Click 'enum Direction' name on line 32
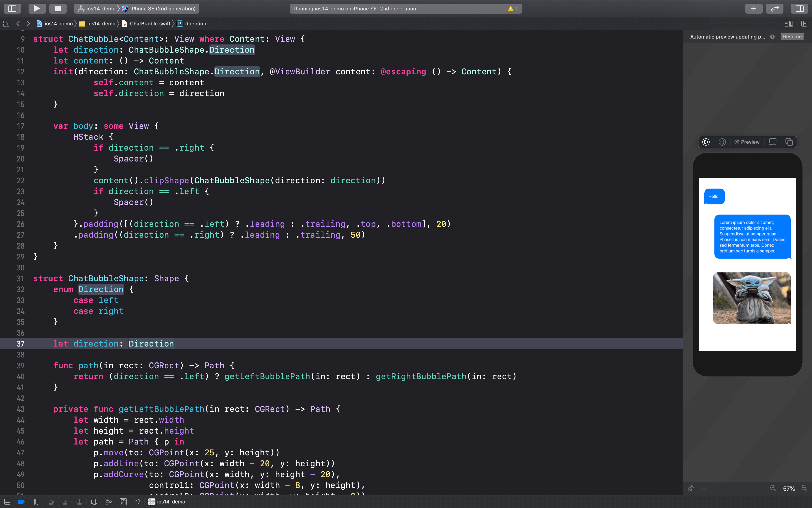This screenshot has height=508, width=812. (x=101, y=289)
